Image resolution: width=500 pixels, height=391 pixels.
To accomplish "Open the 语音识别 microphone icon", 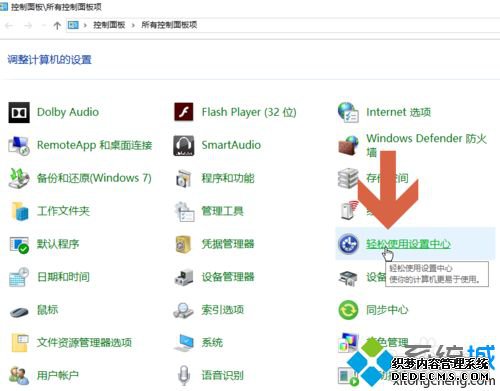I will (184, 375).
